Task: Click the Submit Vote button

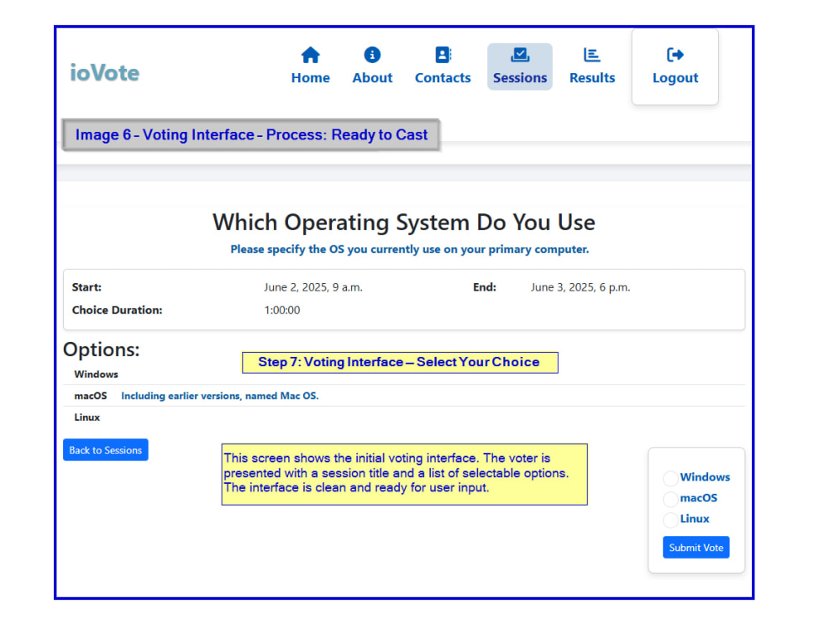Action: (696, 548)
